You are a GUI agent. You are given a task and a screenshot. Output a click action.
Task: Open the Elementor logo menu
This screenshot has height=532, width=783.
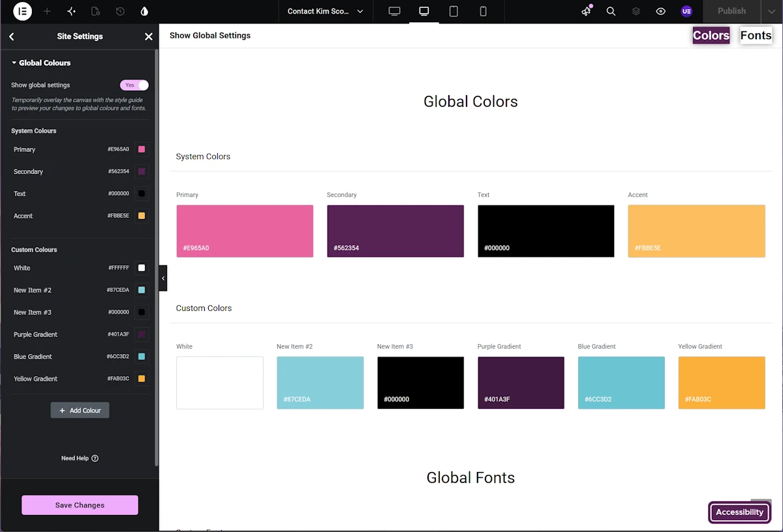[x=22, y=11]
